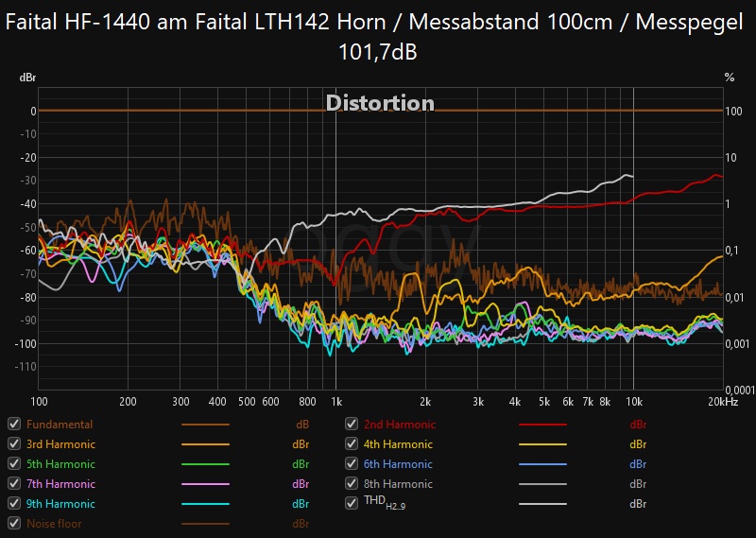Click the Noise floor brown line sample
The image size is (756, 538).
click(x=205, y=524)
